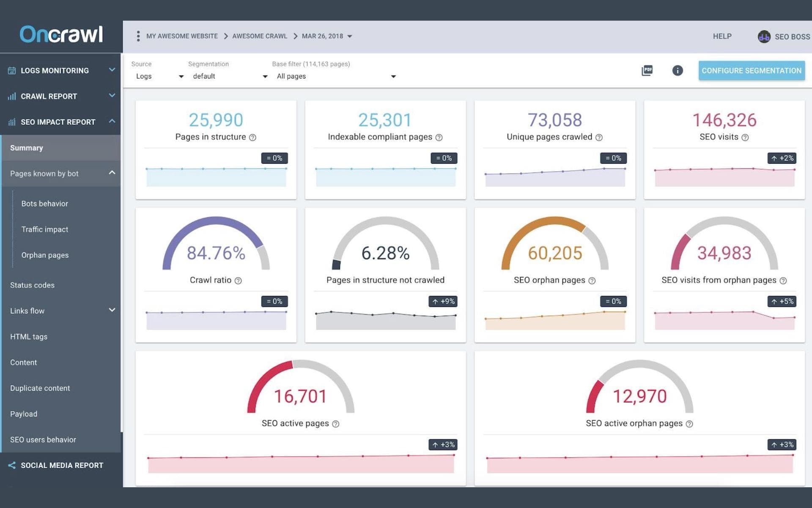Click the SEO BOSS profile avatar
The height and width of the screenshot is (508, 812).
[x=763, y=36]
